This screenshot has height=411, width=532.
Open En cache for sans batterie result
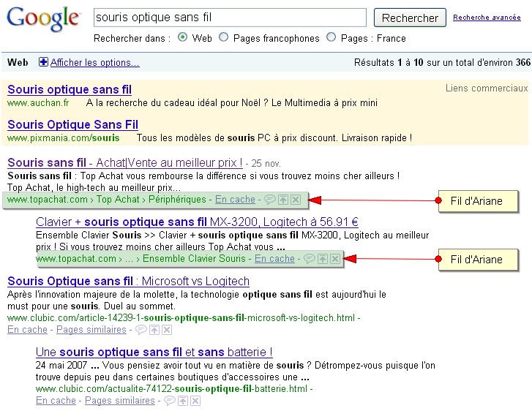coord(56,401)
